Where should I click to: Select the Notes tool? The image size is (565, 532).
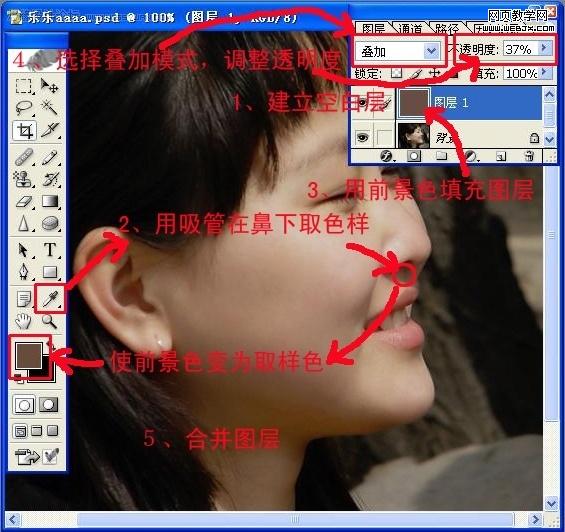[24, 299]
